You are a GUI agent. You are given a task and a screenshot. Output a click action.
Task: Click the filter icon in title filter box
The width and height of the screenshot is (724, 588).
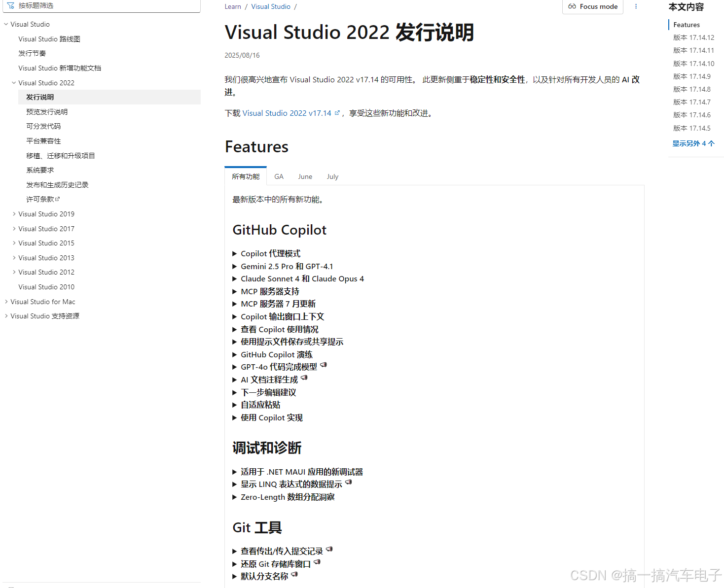pos(11,5)
